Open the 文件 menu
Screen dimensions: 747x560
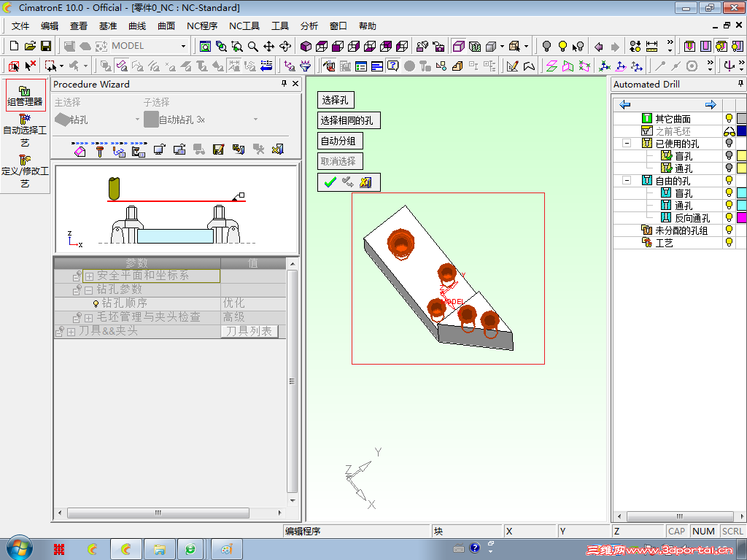click(20, 26)
